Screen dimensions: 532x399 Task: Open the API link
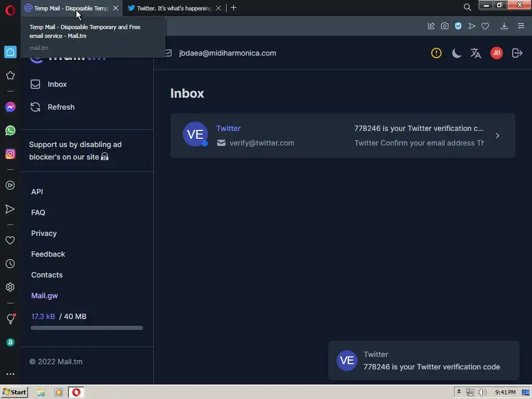coord(37,192)
